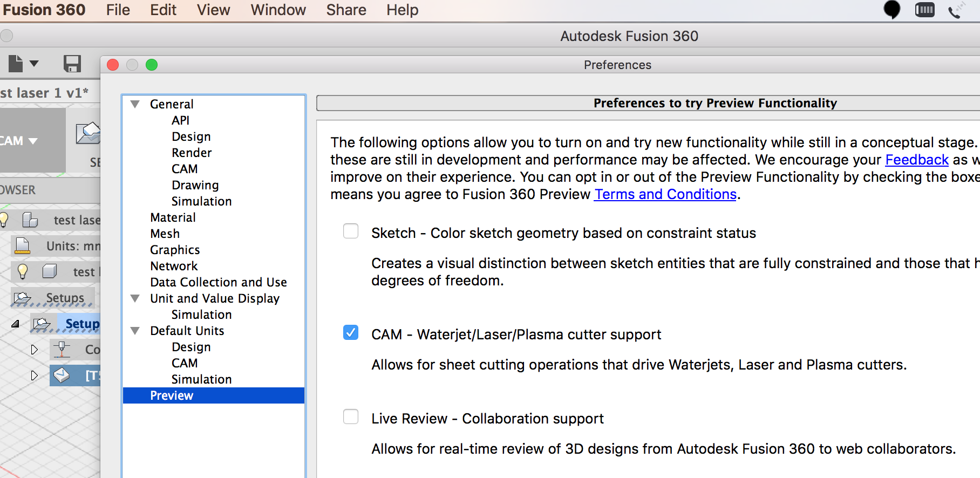Select Graphics in the preferences list
Screen dimensions: 980x478
coord(175,250)
